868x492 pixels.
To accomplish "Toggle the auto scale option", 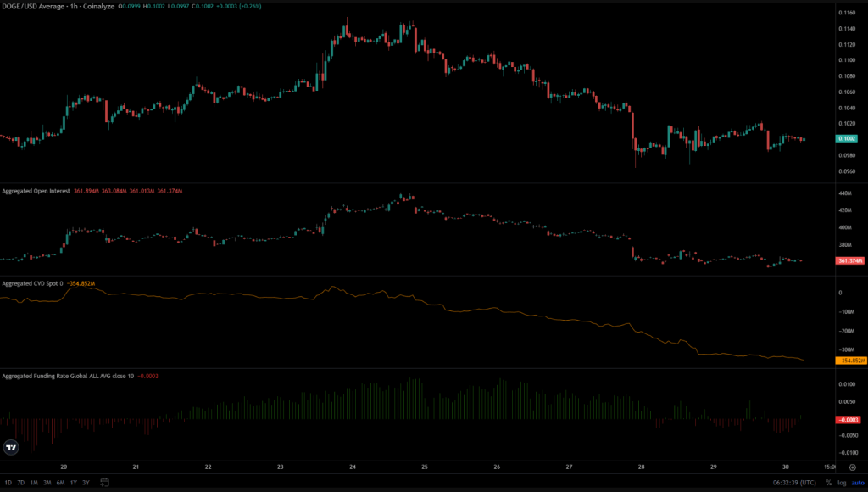I will [x=858, y=483].
